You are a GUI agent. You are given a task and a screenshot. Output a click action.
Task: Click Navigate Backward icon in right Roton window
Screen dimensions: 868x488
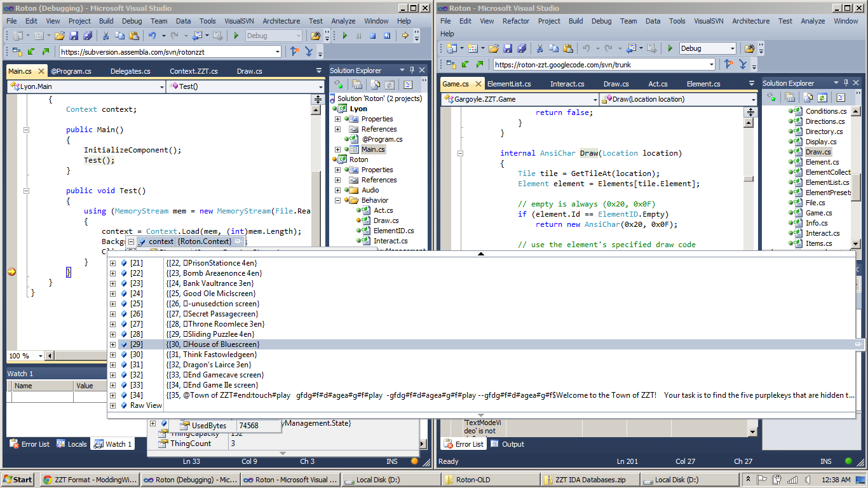coord(631,48)
